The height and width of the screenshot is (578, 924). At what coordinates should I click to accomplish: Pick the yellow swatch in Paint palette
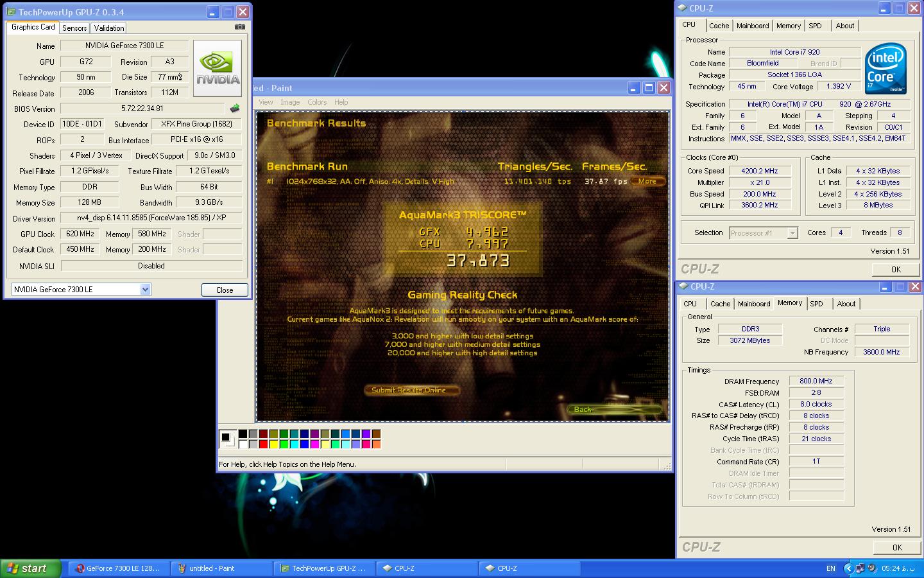point(274,444)
